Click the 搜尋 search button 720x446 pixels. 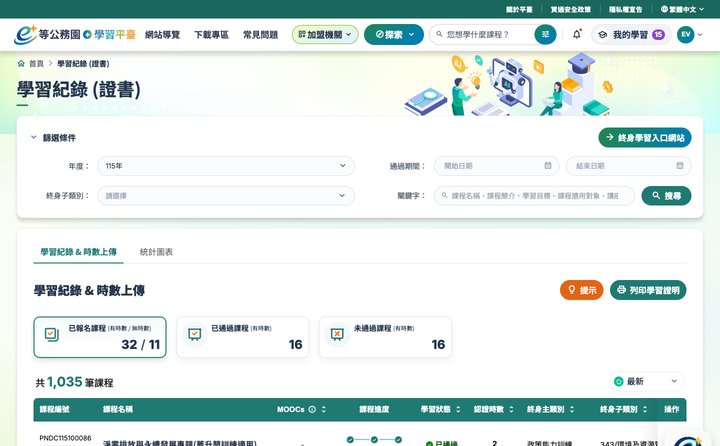[666, 196]
